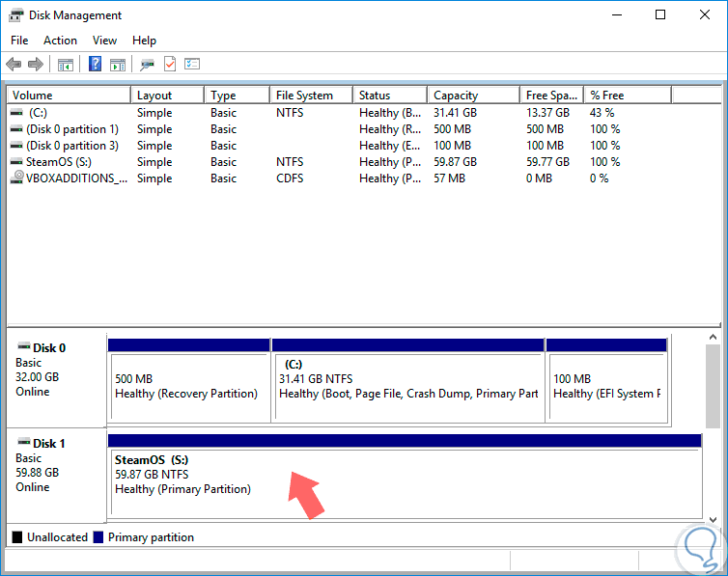Screen dimensions: 728x576
Task: Select the SteamOS (S:) 59.87 GB partition block
Action: [405, 476]
